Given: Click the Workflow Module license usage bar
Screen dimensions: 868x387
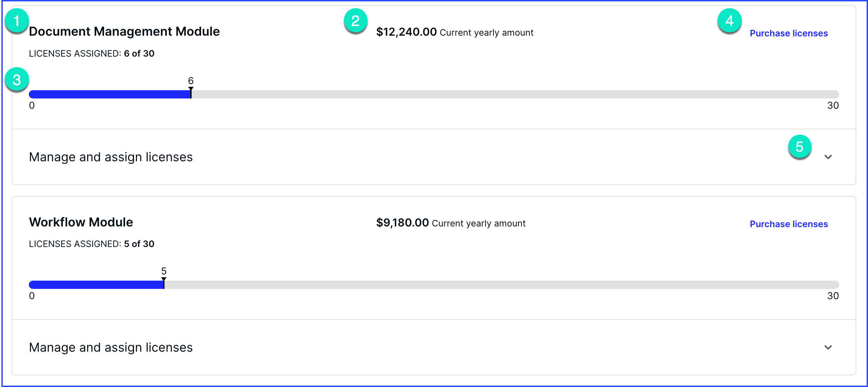Looking at the screenshot, I should pyautogui.click(x=433, y=285).
